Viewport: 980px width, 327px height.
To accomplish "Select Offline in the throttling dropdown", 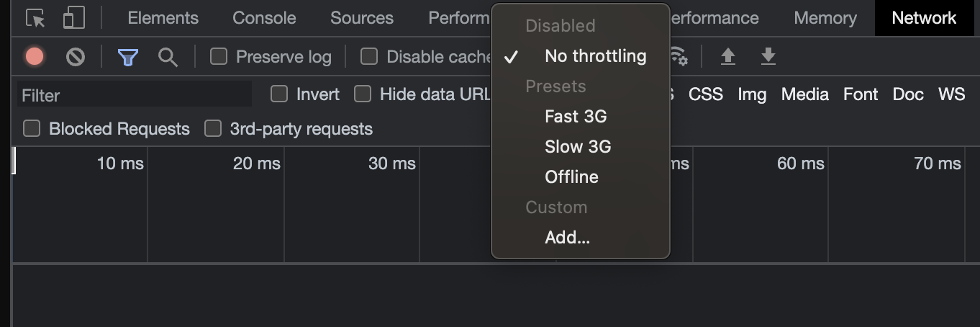I will click(x=571, y=176).
